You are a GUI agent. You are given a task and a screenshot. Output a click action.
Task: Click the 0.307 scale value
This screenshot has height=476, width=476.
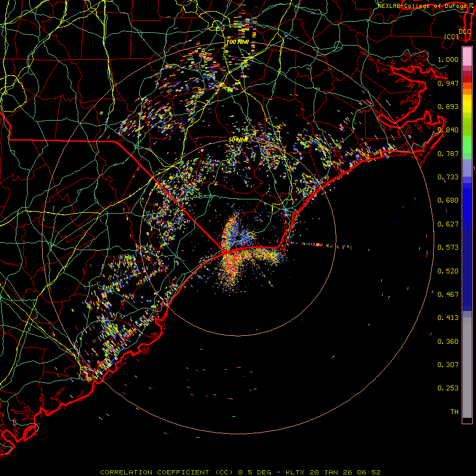[x=448, y=365]
